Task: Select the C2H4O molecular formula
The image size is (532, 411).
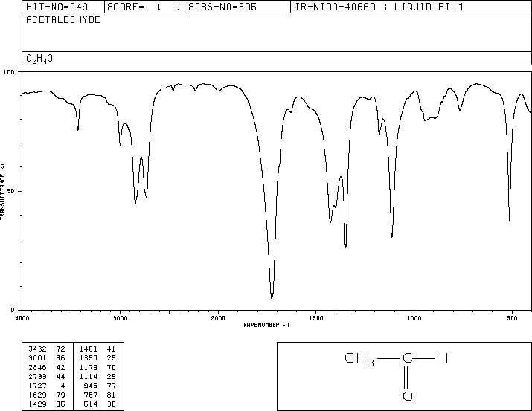Action: pos(39,58)
